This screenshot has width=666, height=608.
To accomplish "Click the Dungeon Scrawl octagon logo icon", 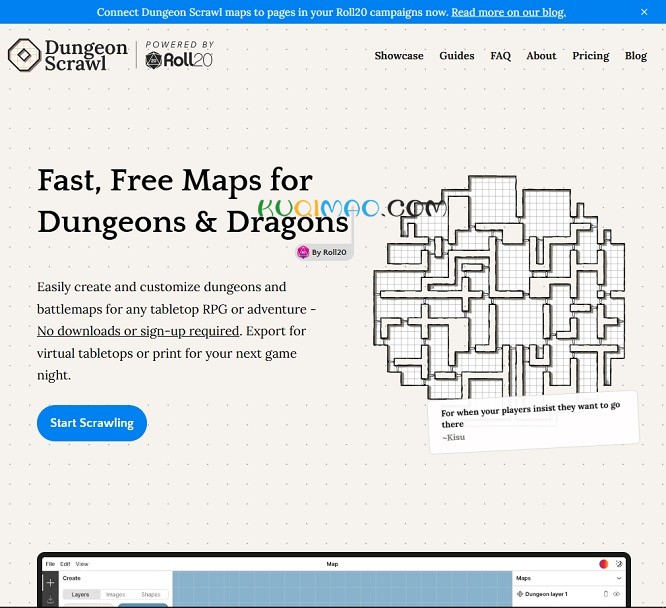I will (x=24, y=55).
